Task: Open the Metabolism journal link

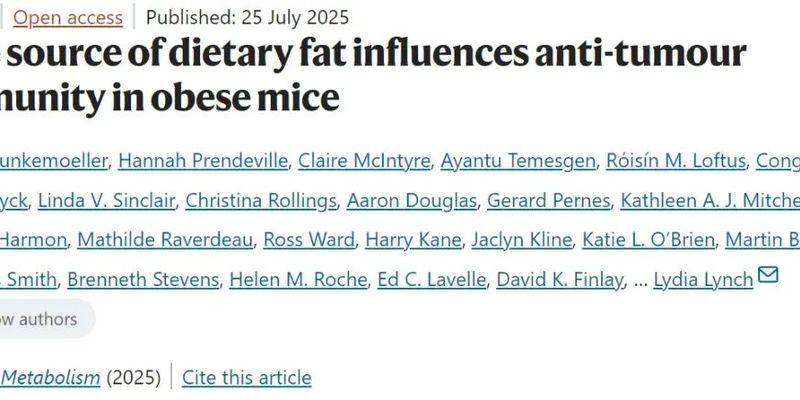Action: coord(50,377)
